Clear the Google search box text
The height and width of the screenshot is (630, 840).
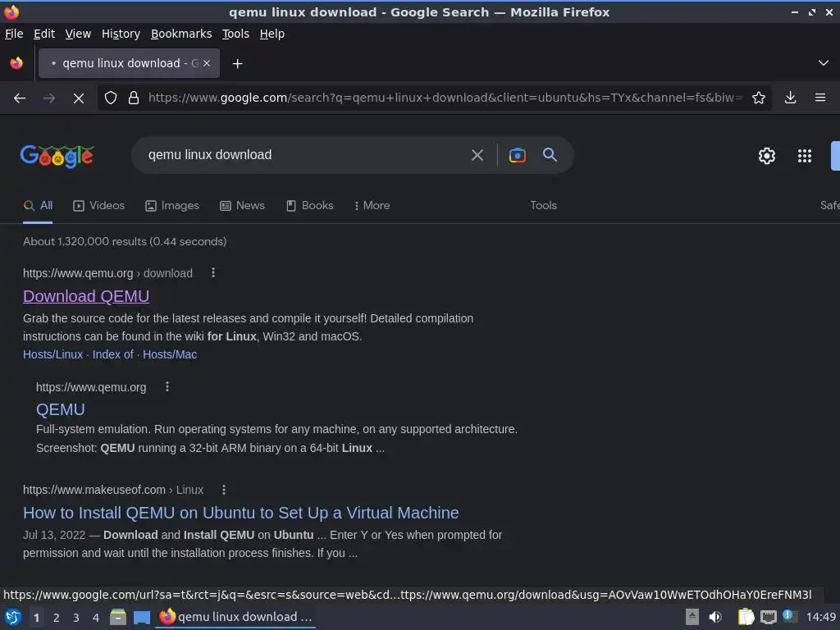click(x=477, y=155)
